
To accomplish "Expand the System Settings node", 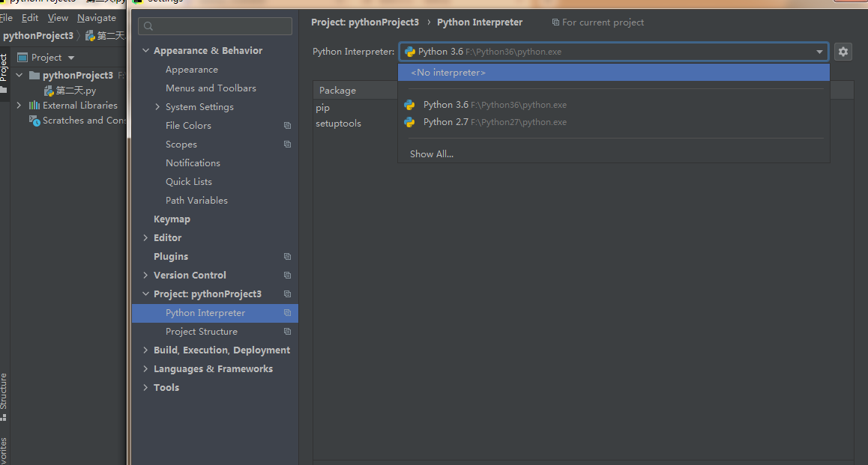I will pyautogui.click(x=157, y=107).
